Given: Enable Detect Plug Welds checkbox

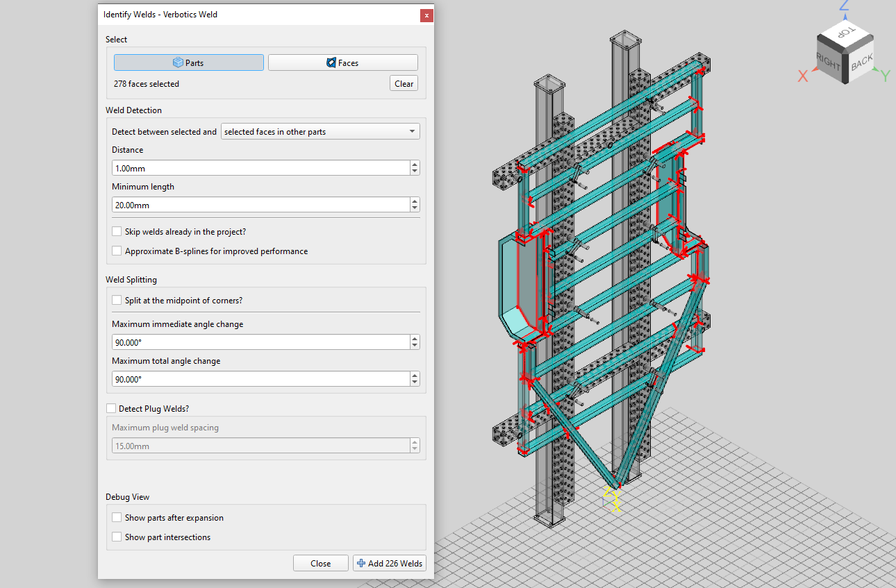Looking at the screenshot, I should pos(111,408).
